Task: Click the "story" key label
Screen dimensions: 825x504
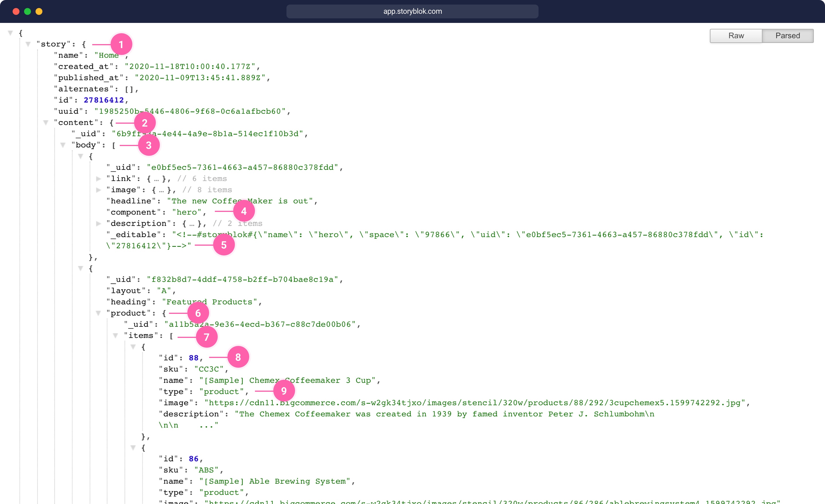Action: point(53,44)
